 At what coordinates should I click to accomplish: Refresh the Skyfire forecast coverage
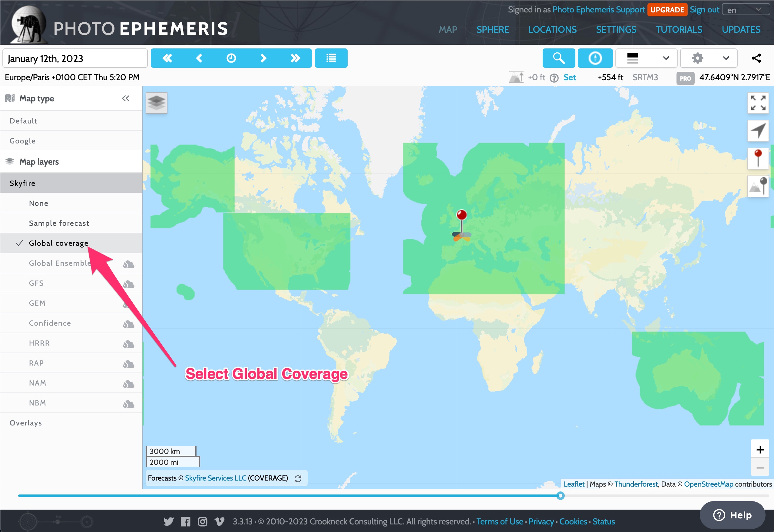[298, 478]
